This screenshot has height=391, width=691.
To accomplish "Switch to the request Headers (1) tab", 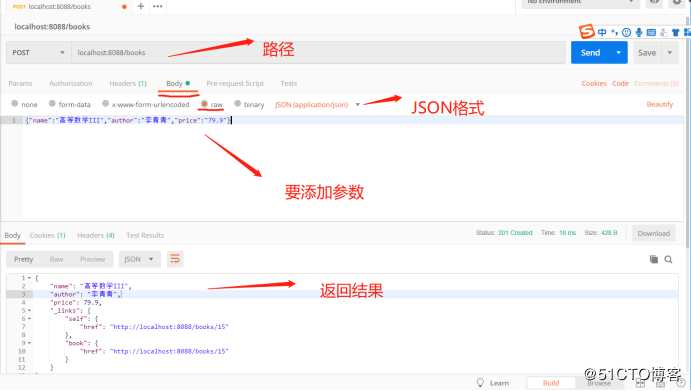I will (128, 83).
